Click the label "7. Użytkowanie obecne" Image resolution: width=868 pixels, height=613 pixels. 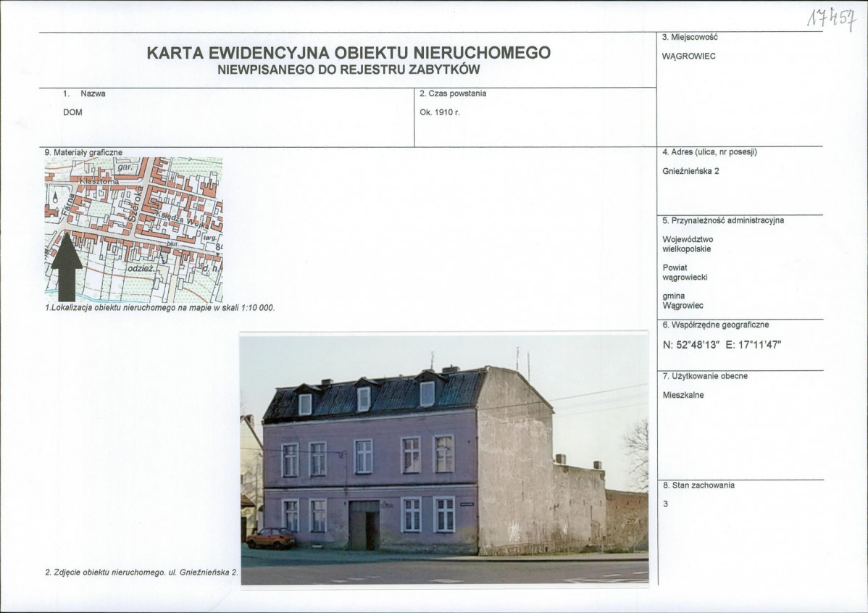point(705,376)
